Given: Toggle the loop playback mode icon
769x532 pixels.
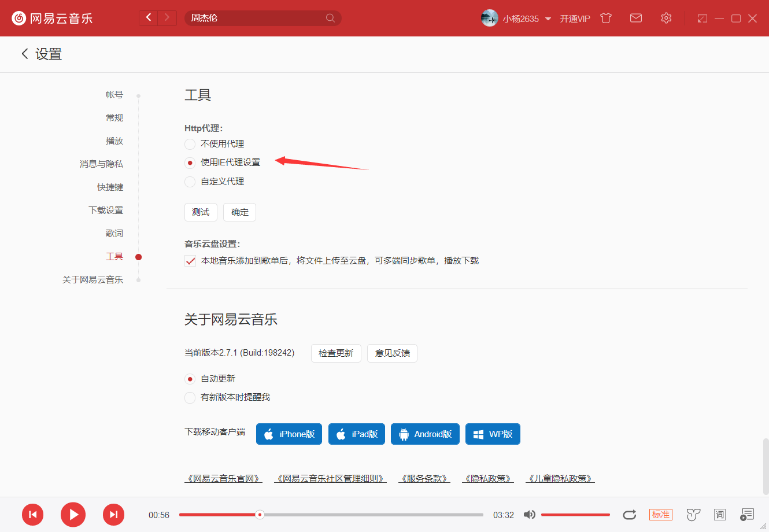Looking at the screenshot, I should (x=630, y=515).
